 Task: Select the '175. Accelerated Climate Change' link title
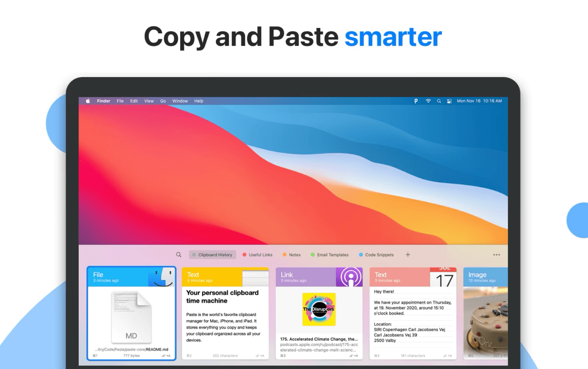(x=319, y=339)
